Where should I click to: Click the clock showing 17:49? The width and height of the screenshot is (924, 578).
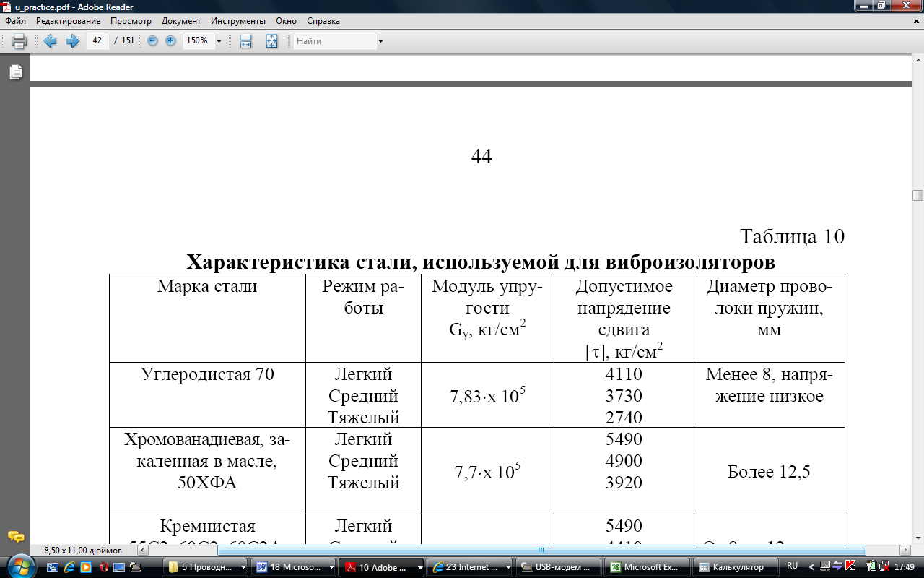[x=905, y=566]
